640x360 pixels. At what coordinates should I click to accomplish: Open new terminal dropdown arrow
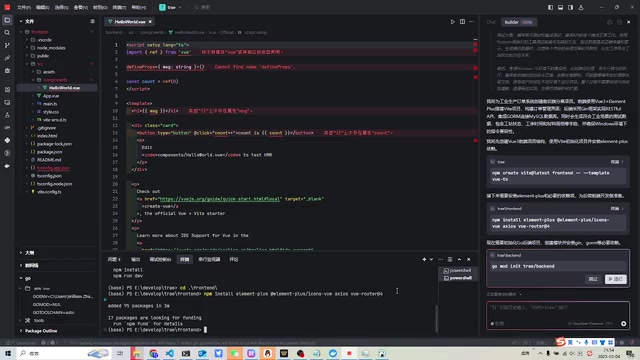coord(431,259)
